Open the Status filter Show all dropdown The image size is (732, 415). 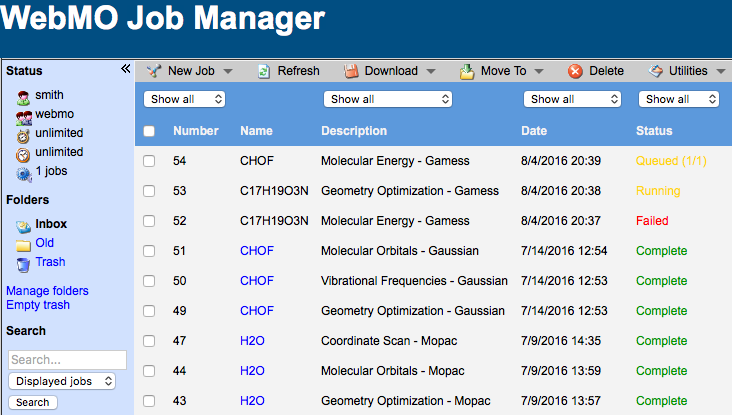click(679, 99)
